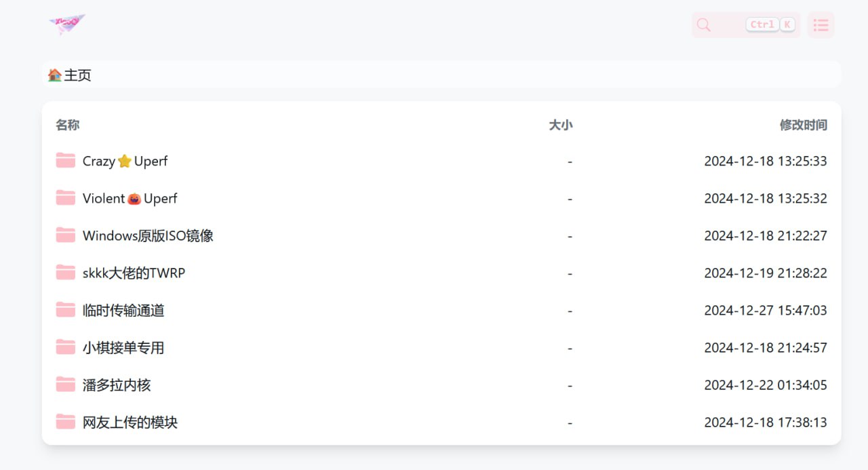
Task: Click the paper plane site logo
Action: 67,24
